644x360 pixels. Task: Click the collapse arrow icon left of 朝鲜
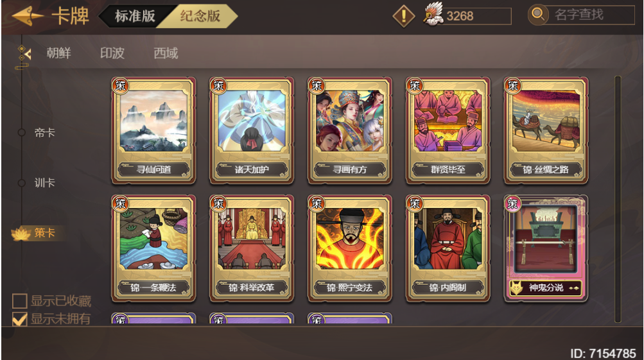[x=24, y=53]
